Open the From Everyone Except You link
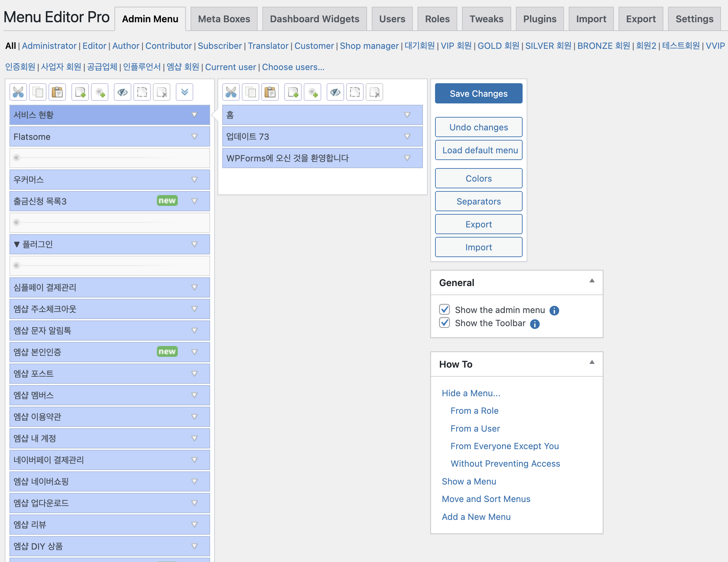Screen dimensions: 728x562 [x=504, y=446]
